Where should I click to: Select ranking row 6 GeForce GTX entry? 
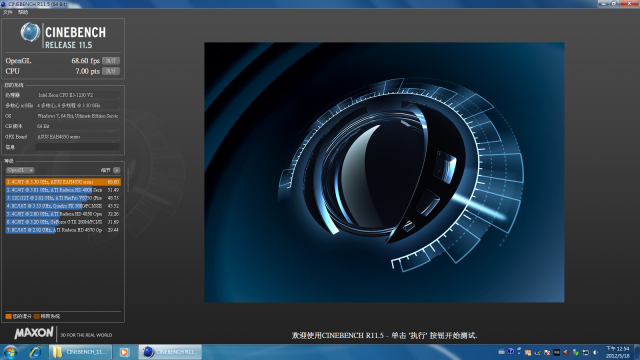pyautogui.click(x=63, y=222)
